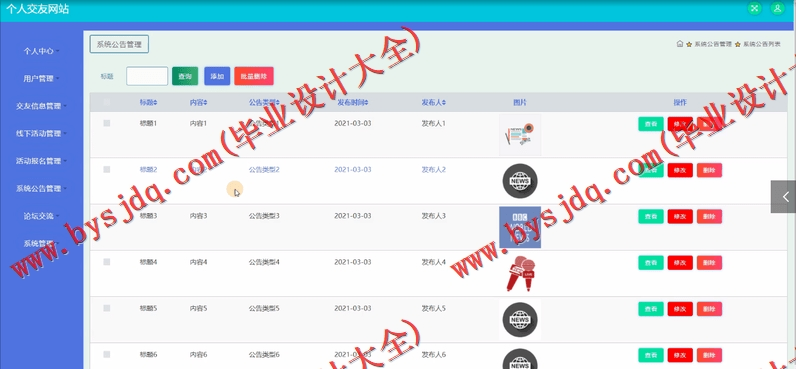Delete the 标题4 row with 删除
The image size is (796, 369).
709,262
